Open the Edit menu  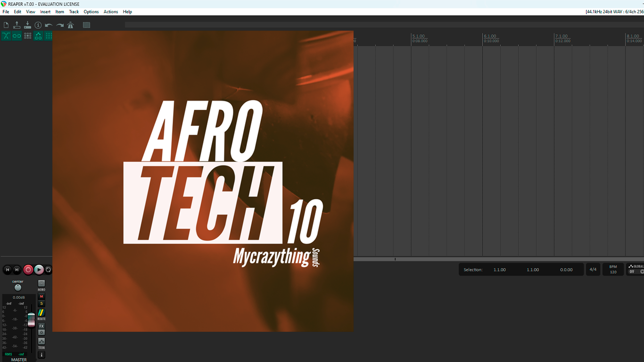[17, 12]
